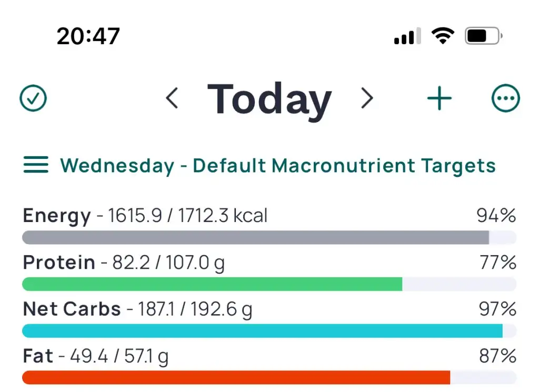Select the green Protein progress bar
The width and height of the screenshot is (539, 392).
coord(212,284)
